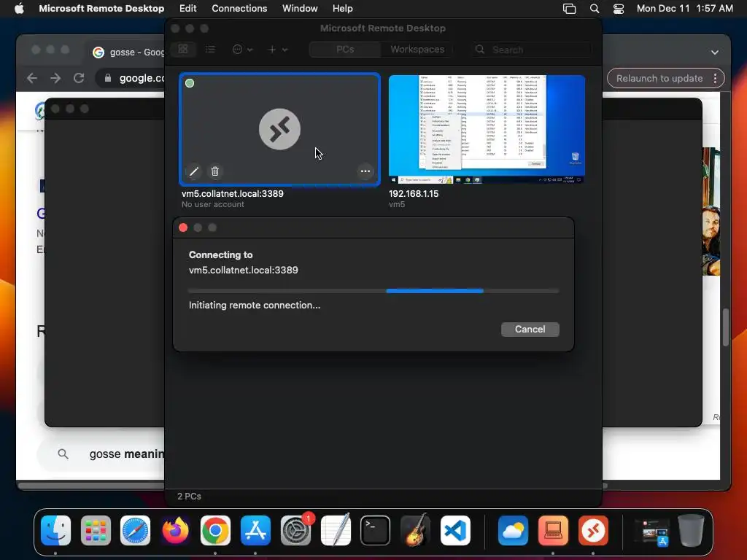Open Launchpad from the Dock

coord(96,530)
